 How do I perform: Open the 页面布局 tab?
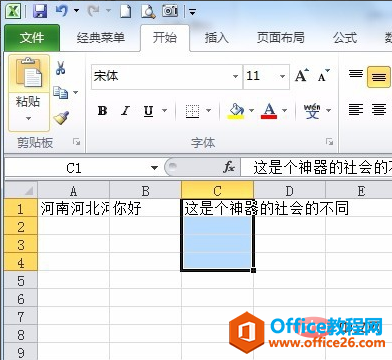(280, 38)
